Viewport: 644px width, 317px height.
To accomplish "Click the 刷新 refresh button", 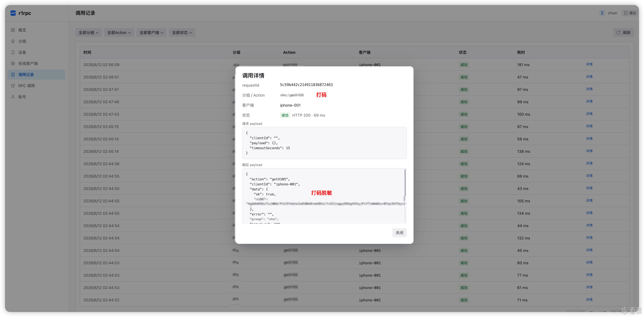I will click(623, 33).
